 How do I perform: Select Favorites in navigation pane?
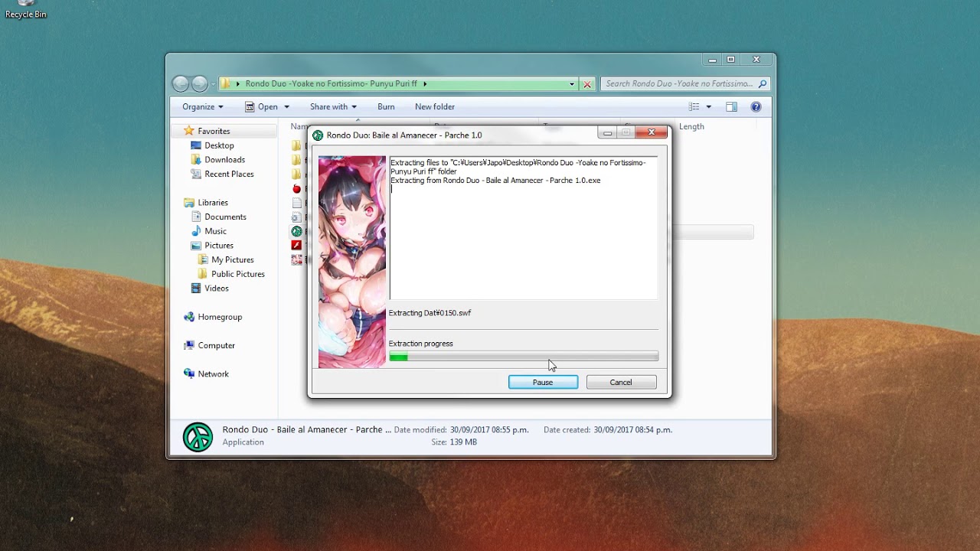click(214, 131)
